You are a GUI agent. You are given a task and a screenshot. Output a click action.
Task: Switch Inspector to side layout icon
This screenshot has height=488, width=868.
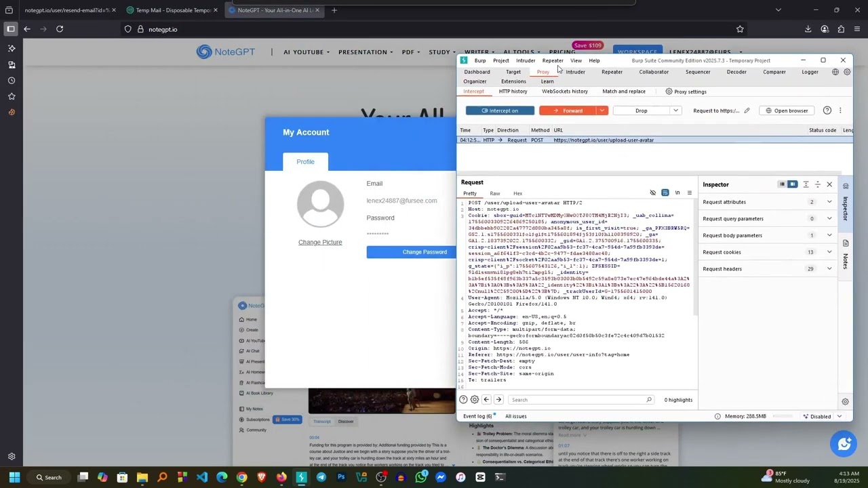pyautogui.click(x=792, y=184)
